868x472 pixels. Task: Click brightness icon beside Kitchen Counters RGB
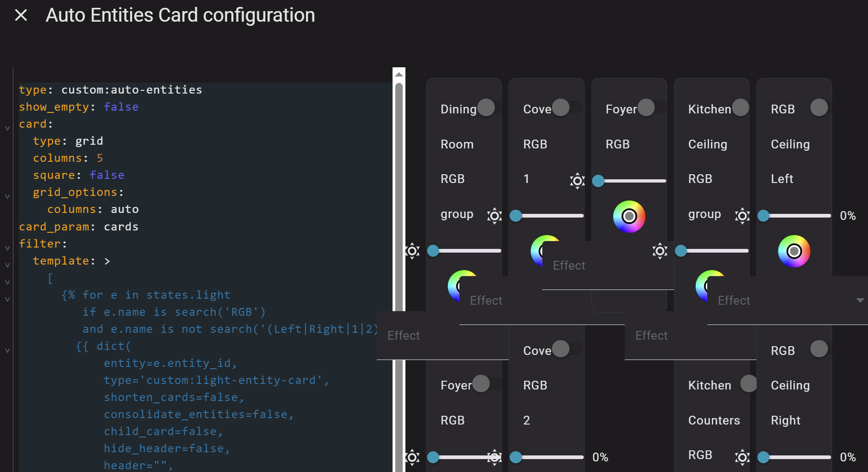point(742,457)
